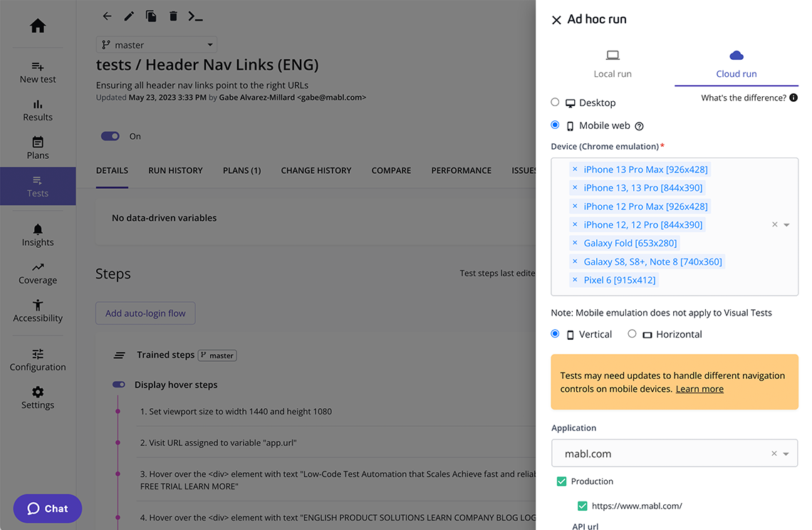Open the Chat button
The image size is (812, 530).
point(48,508)
